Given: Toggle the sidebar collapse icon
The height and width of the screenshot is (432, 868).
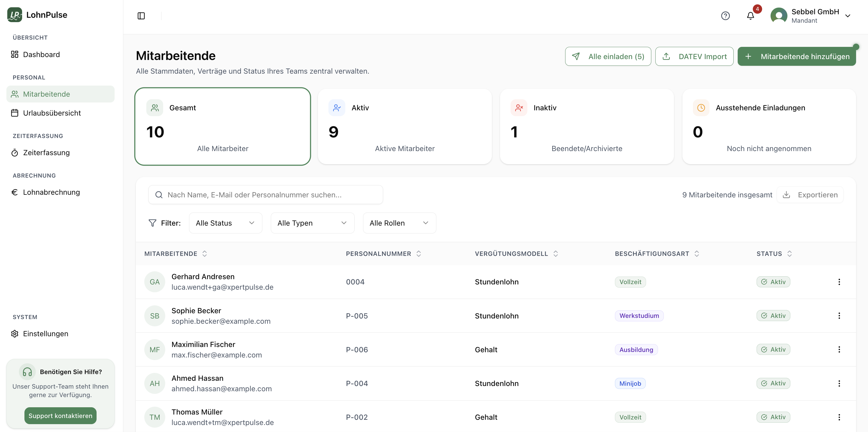Looking at the screenshot, I should click(x=141, y=16).
